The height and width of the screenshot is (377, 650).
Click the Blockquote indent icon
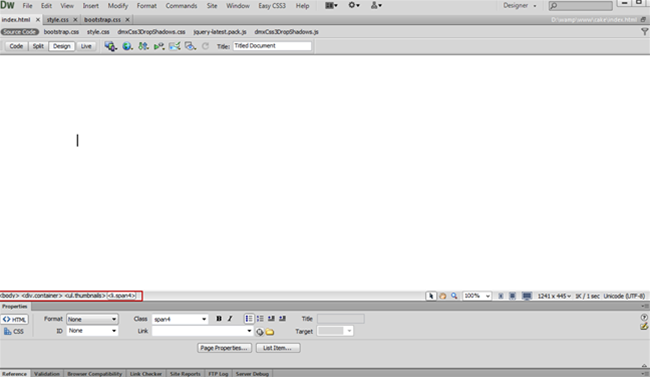click(282, 319)
